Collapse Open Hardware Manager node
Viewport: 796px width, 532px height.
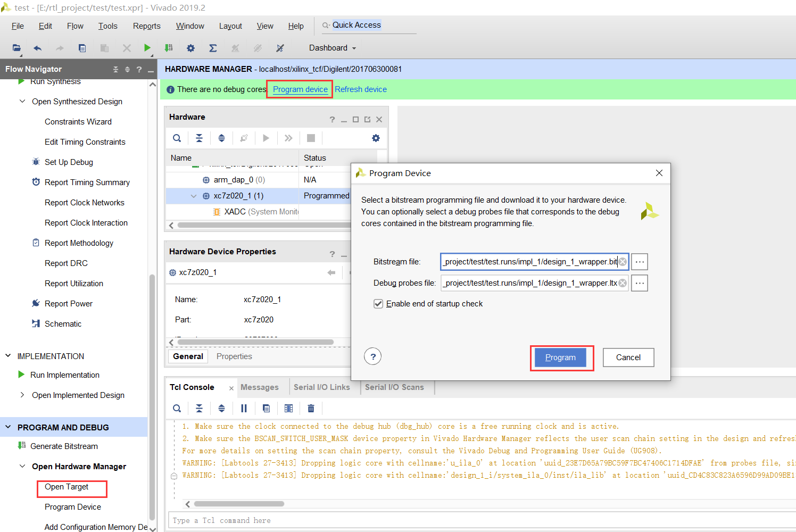tap(22, 466)
